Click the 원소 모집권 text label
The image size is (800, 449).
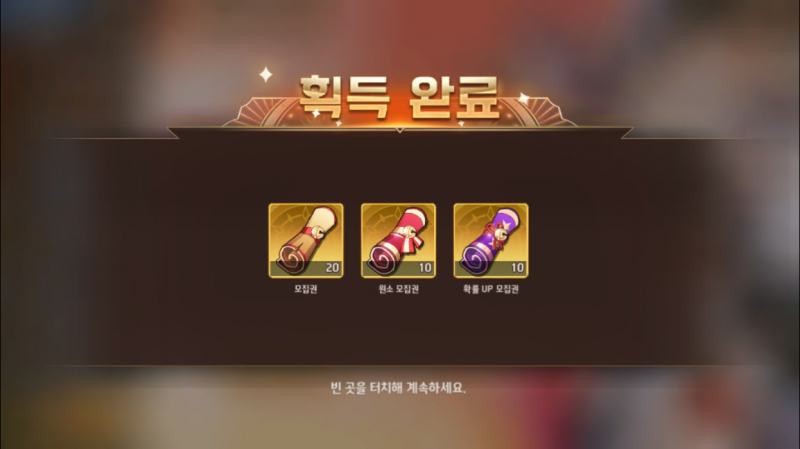[x=398, y=289]
